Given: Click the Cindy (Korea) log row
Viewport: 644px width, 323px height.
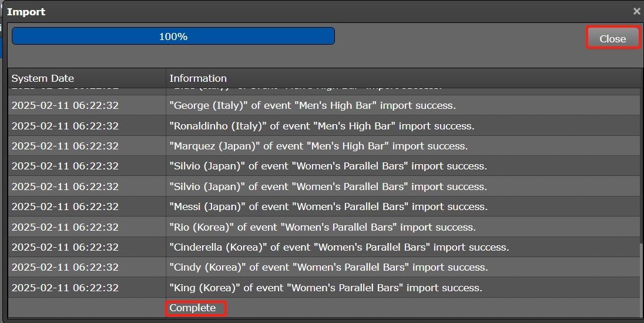Looking at the screenshot, I should click(x=328, y=267).
